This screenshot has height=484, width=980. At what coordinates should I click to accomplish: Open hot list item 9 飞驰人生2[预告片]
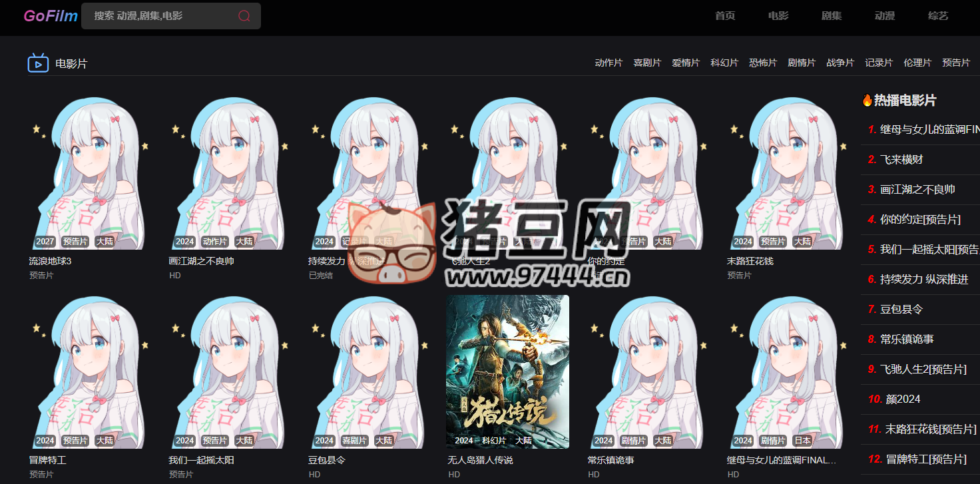tap(920, 369)
